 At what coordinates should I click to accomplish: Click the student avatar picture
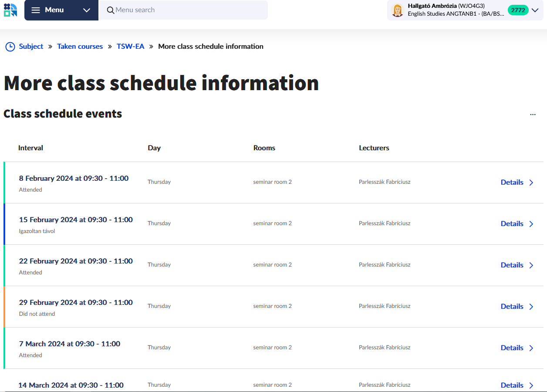point(397,10)
